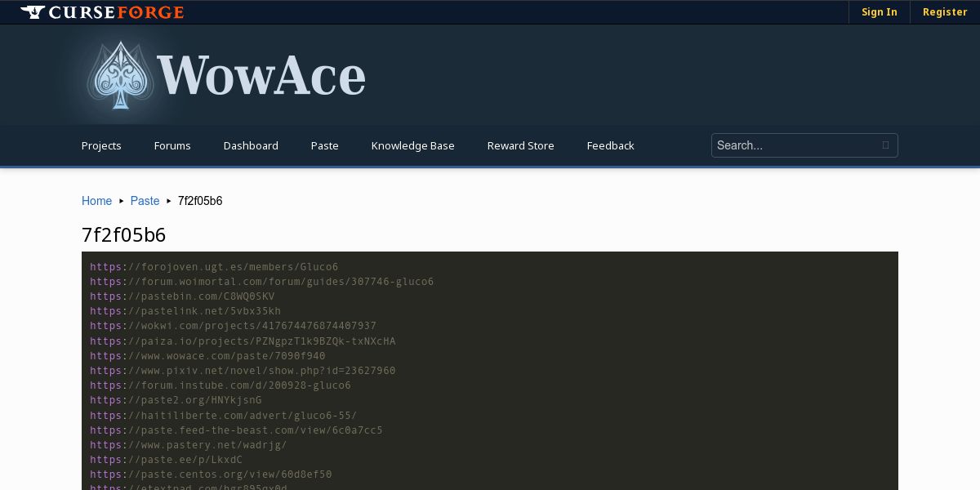Click the forum.woimortal.com guides line
Image resolution: width=980 pixels, height=490 pixels.
click(261, 282)
